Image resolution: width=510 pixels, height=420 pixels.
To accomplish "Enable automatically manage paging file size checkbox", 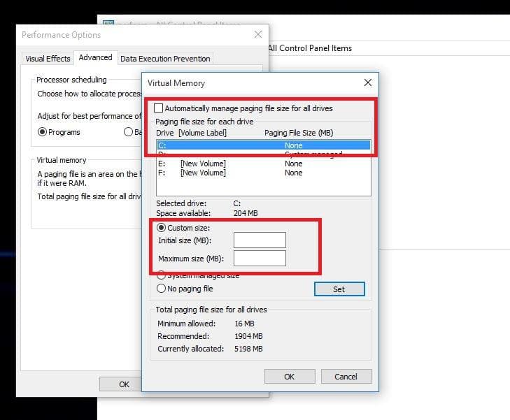I will click(159, 108).
